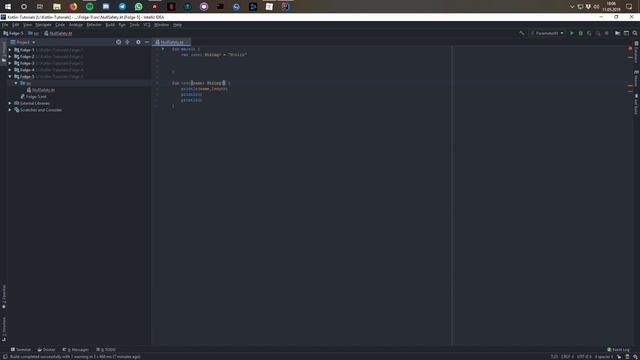Image resolution: width=640 pixels, height=360 pixels.
Task: Open Project panel settings gear
Action: [138, 42]
